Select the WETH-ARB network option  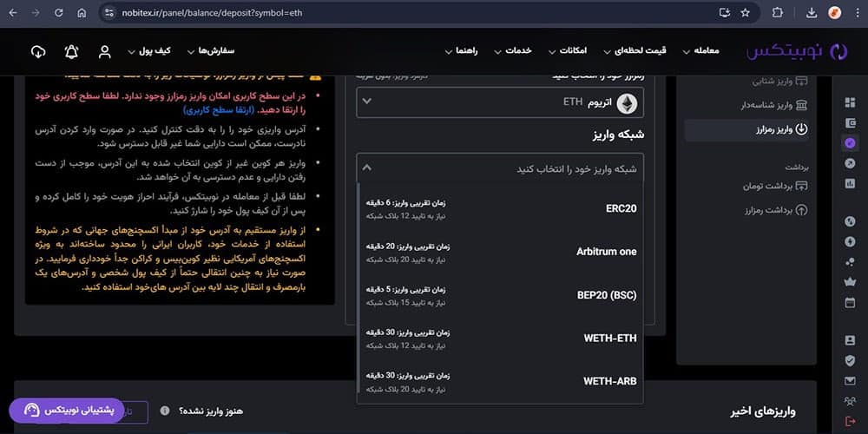click(501, 381)
